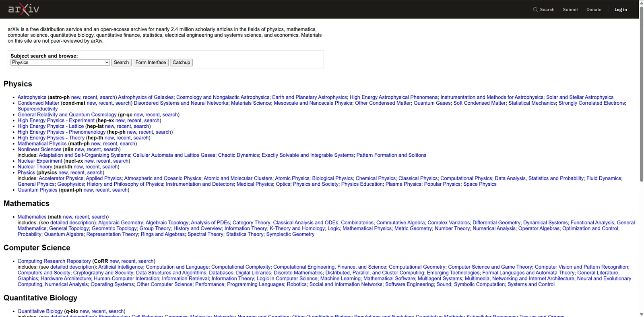Viewport: 644px width, 317px height.
Task: View recent q-bio listings
Action: coord(99,311)
